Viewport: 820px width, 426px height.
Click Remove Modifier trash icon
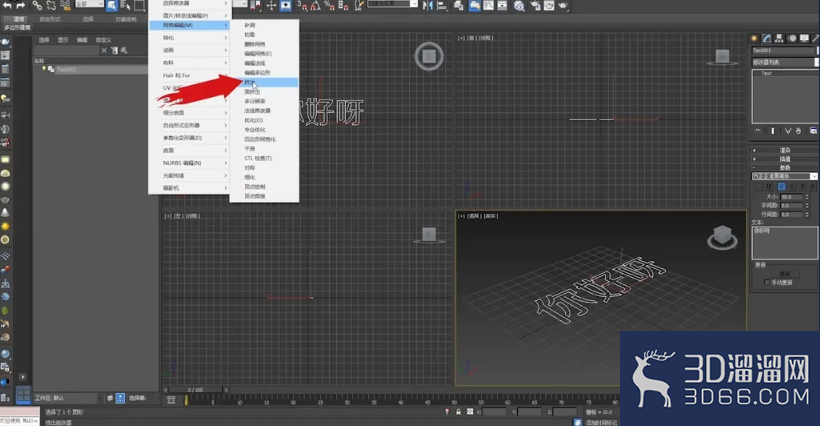click(x=799, y=131)
